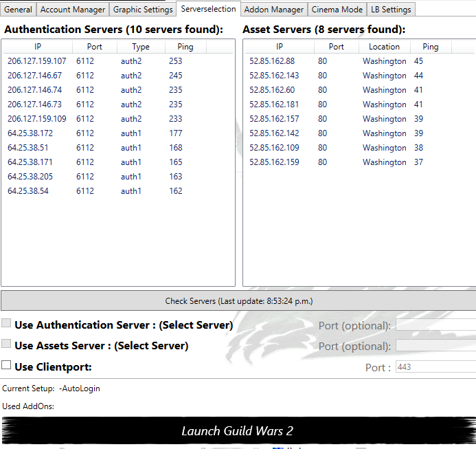The height and width of the screenshot is (449, 476).
Task: Switch to the LB Settings tab
Action: tap(391, 10)
